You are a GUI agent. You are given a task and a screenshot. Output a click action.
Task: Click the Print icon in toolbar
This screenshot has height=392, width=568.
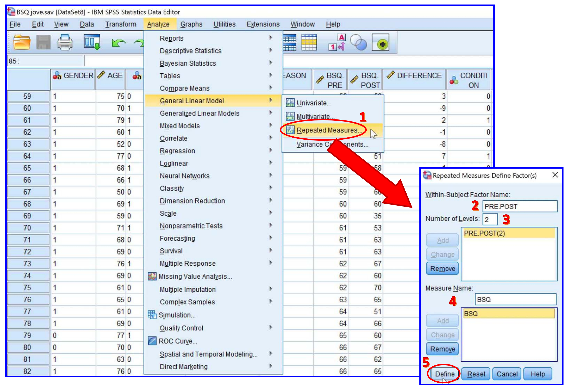(x=65, y=42)
